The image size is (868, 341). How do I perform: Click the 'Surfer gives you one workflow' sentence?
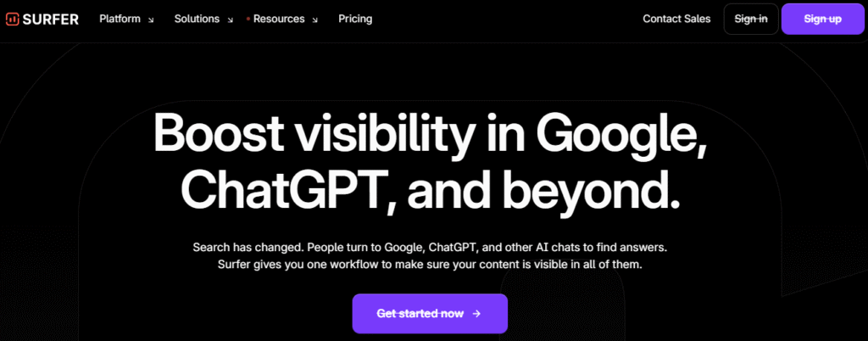[431, 265]
